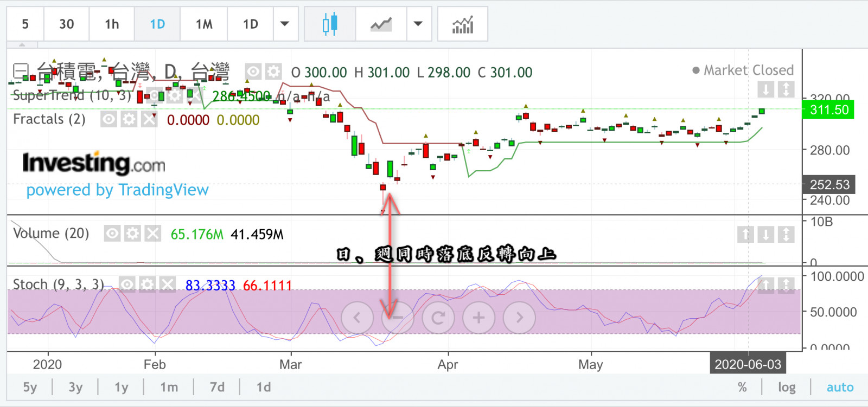Image resolution: width=868 pixels, height=407 pixels.
Task: Enable log scale at bottom right
Action: [x=787, y=387]
